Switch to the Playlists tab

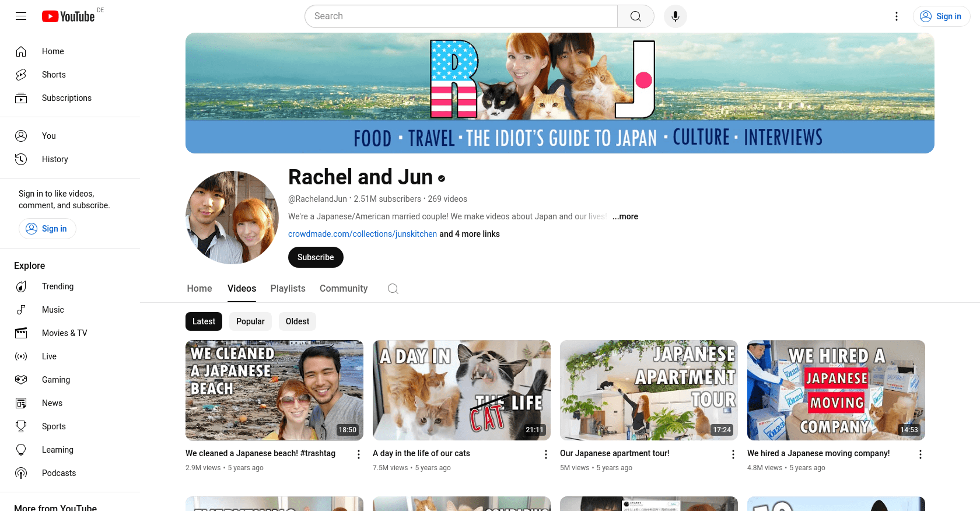tap(288, 289)
